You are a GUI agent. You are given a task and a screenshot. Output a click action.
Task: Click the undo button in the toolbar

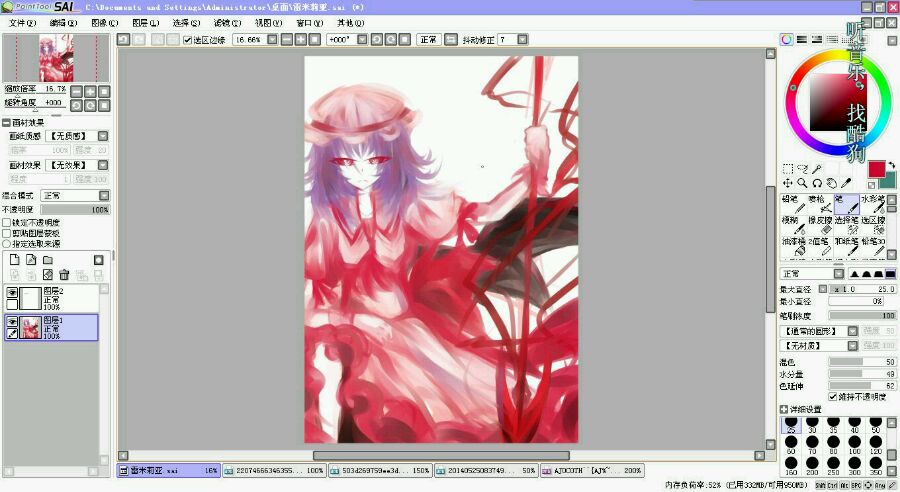[123, 40]
